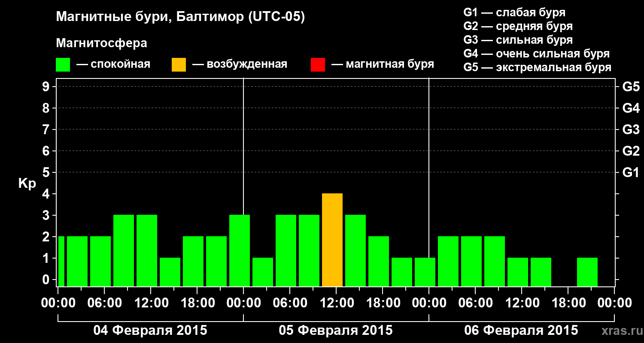Click the 'G4' label on the right axis
Screen dimensions: 644x343
[631, 108]
